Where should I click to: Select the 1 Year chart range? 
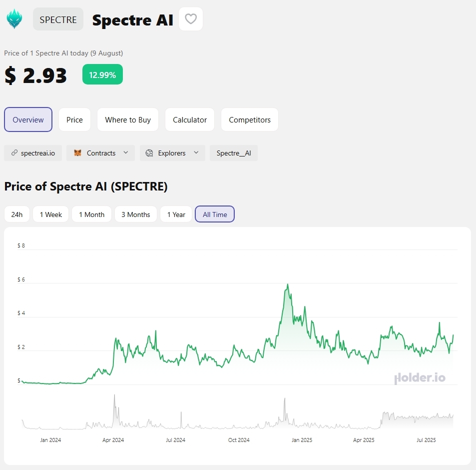coord(176,214)
